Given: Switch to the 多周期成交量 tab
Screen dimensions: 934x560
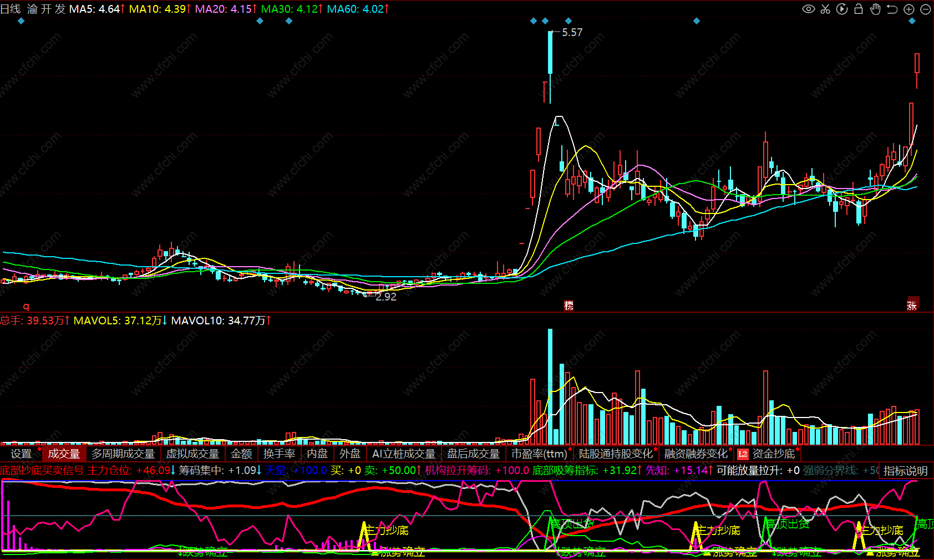Looking at the screenshot, I should coord(123,454).
